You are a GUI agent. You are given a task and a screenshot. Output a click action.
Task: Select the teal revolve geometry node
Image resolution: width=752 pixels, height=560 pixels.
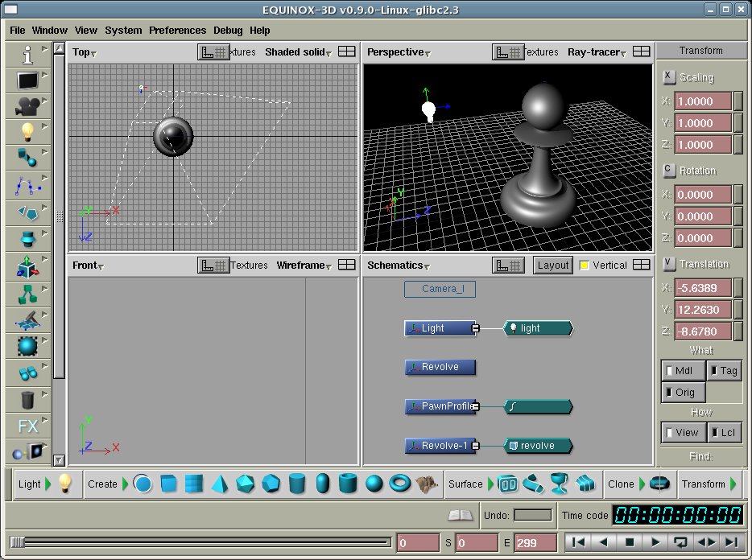pyautogui.click(x=538, y=446)
